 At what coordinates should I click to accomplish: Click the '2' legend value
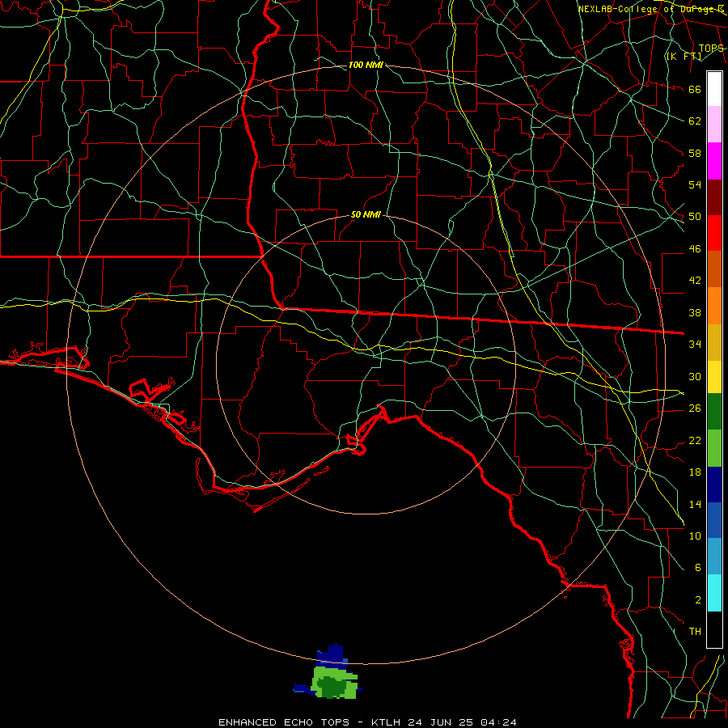[697, 599]
